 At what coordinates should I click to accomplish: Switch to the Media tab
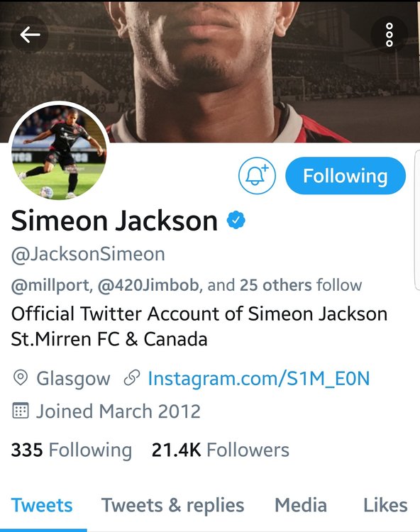301,505
